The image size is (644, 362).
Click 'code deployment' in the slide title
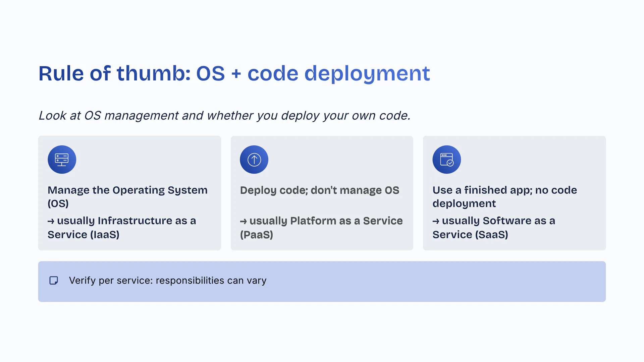pyautogui.click(x=338, y=73)
